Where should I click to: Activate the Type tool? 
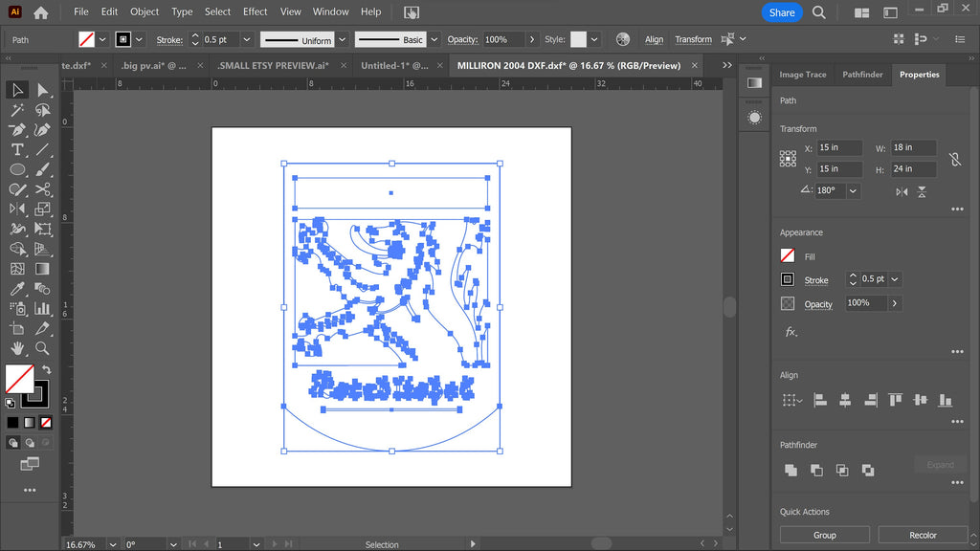17,150
